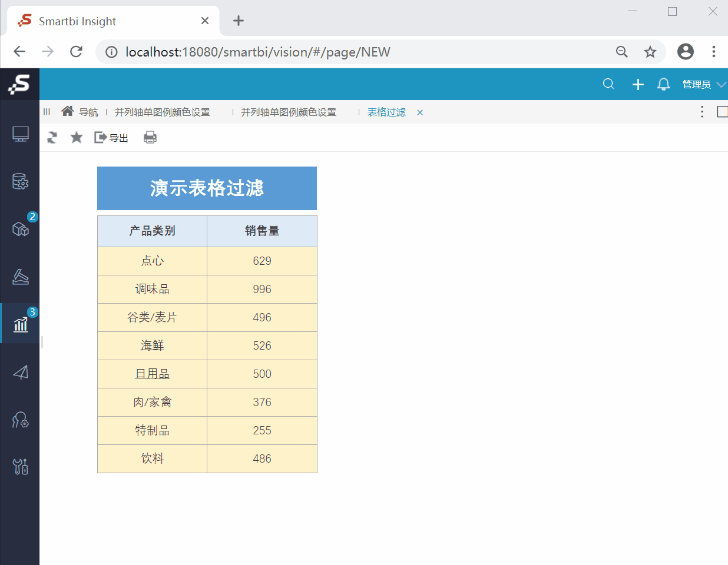Go to 导航 home tab
The height and width of the screenshot is (565, 728).
point(80,112)
